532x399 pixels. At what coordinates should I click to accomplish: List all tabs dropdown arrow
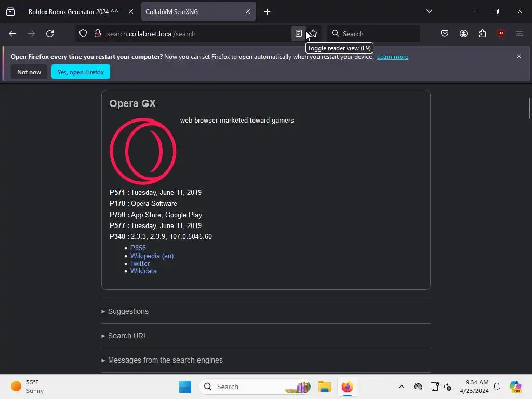[429, 11]
